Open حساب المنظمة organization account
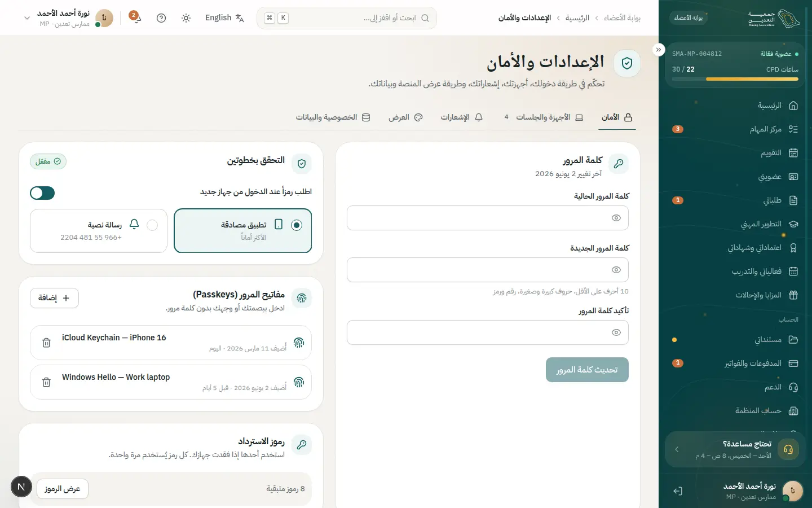Viewport: 812px width, 508px height. click(735, 411)
